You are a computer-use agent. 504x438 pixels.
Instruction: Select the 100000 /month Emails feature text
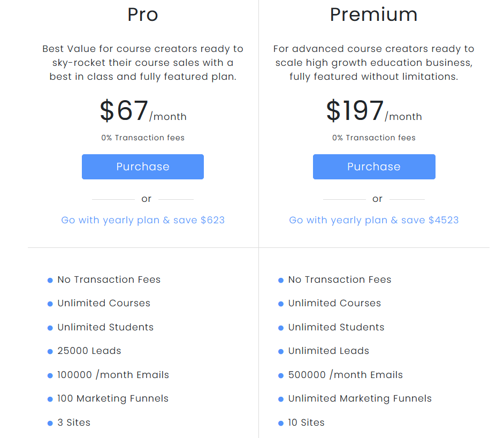point(113,375)
